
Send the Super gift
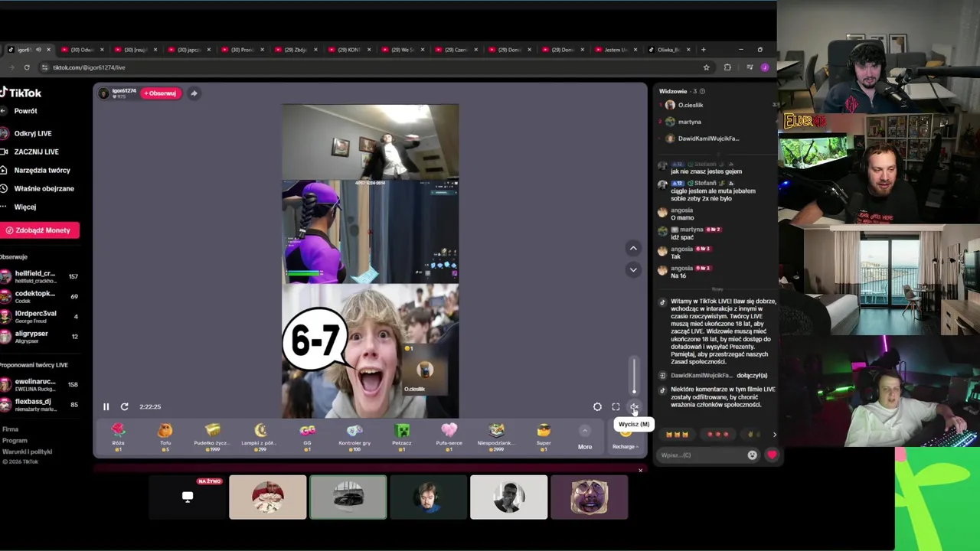544,436
